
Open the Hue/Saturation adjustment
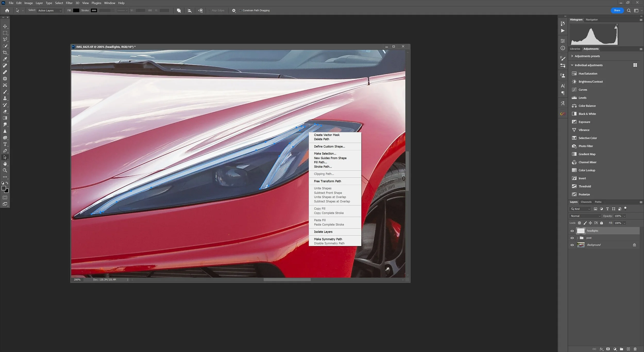pos(588,73)
